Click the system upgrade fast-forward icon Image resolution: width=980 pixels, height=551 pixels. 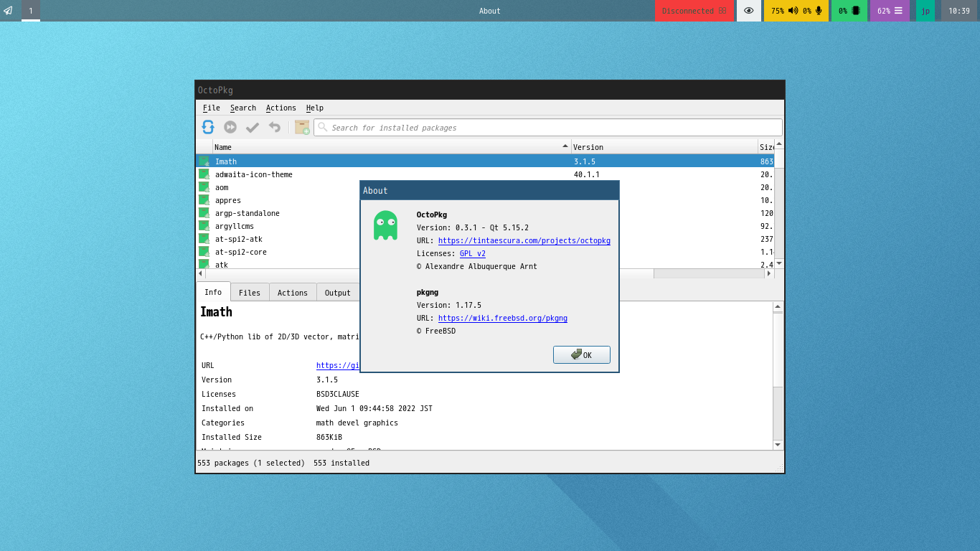click(x=230, y=127)
